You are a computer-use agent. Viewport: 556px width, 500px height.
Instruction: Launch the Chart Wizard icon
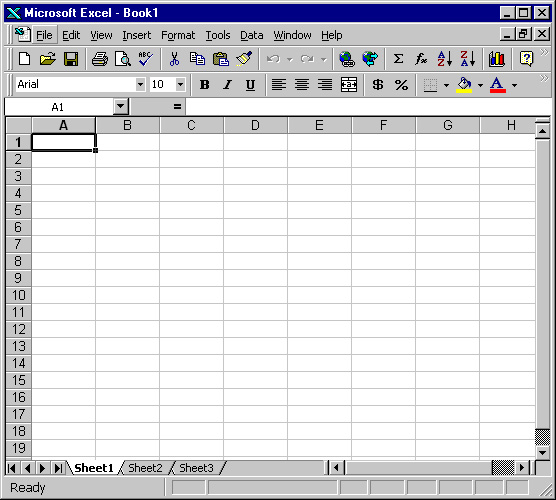(x=496, y=59)
